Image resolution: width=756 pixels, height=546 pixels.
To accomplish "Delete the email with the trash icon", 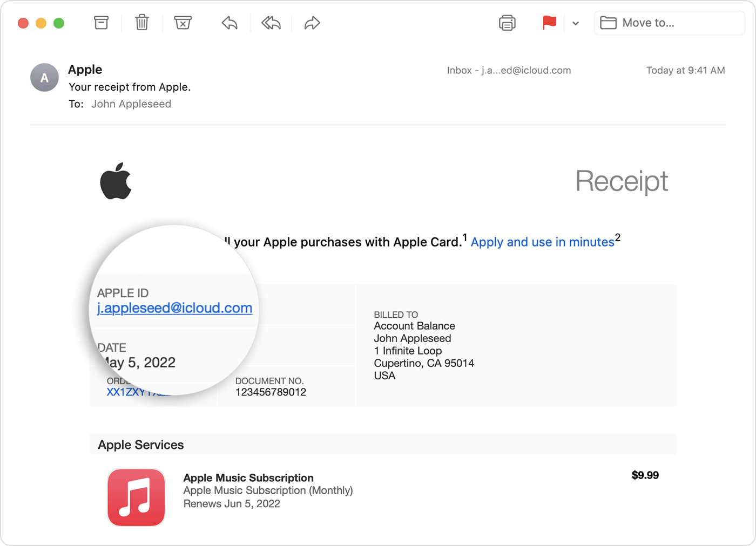I will pyautogui.click(x=141, y=23).
